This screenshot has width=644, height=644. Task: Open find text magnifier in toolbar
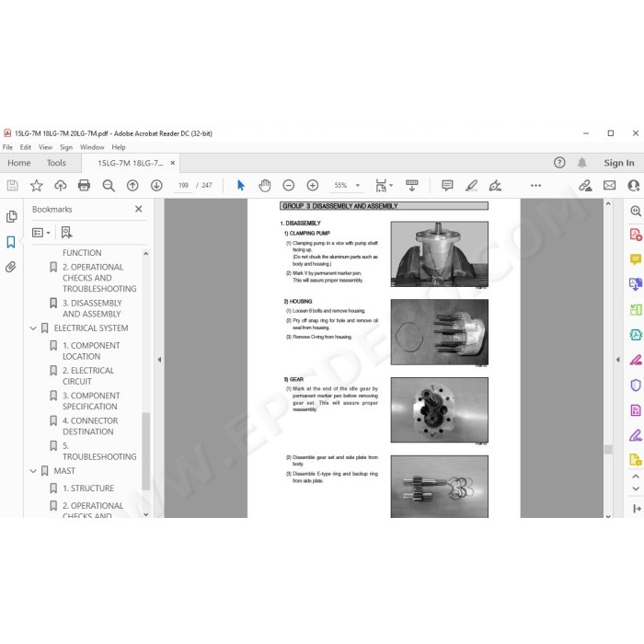click(x=109, y=186)
